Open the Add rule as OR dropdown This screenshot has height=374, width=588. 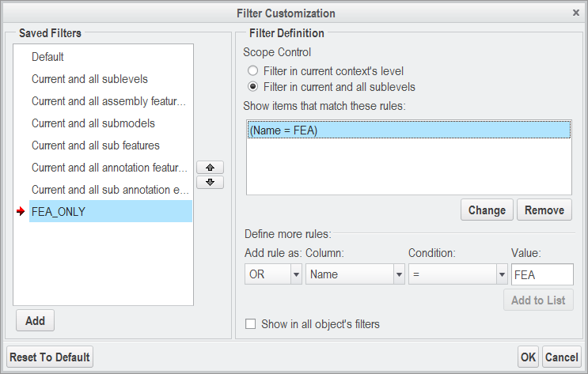[297, 274]
